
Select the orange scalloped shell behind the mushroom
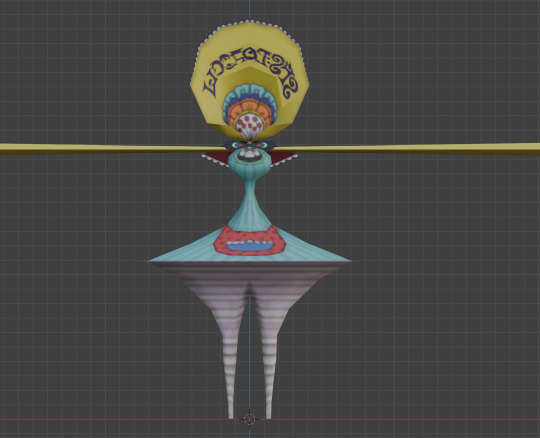[250, 105]
